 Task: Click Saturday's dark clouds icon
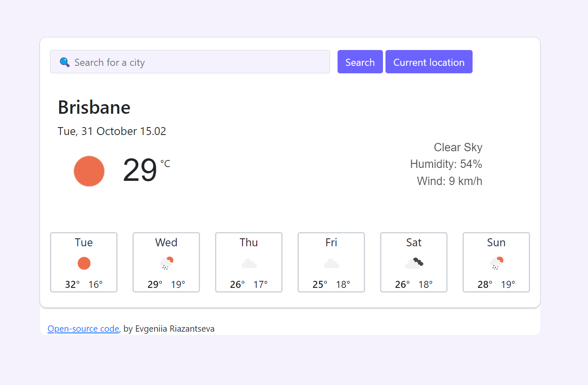413,262
